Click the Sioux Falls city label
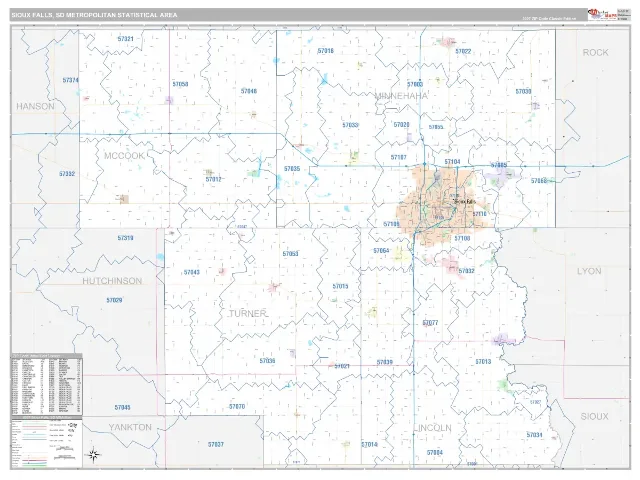 pos(465,202)
